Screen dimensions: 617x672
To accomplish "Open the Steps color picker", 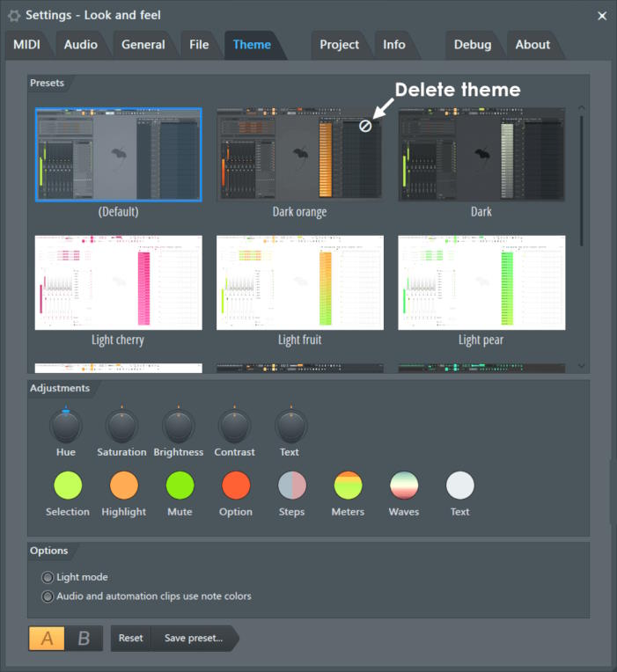I will point(292,486).
